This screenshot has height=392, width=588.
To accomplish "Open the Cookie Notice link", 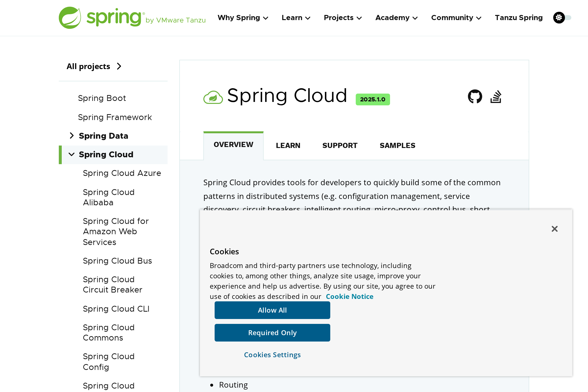I will (349, 296).
